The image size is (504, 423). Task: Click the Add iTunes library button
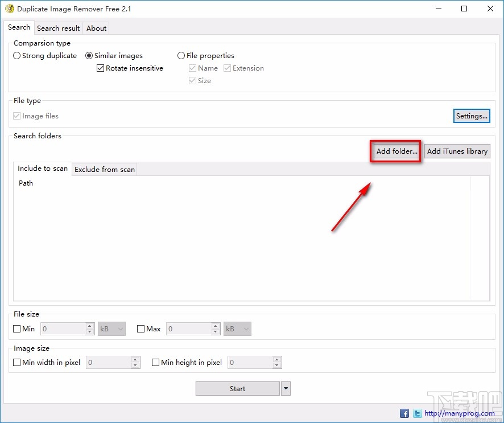click(x=457, y=151)
